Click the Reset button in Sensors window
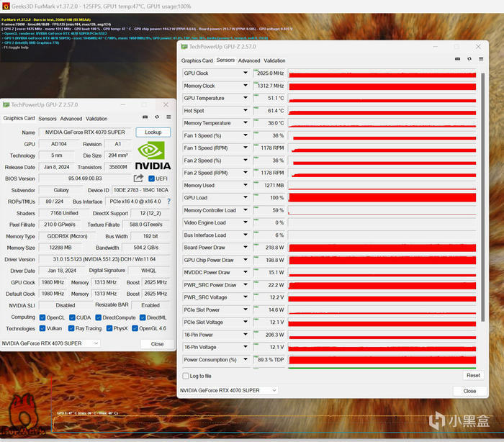The image size is (504, 442). [473, 375]
